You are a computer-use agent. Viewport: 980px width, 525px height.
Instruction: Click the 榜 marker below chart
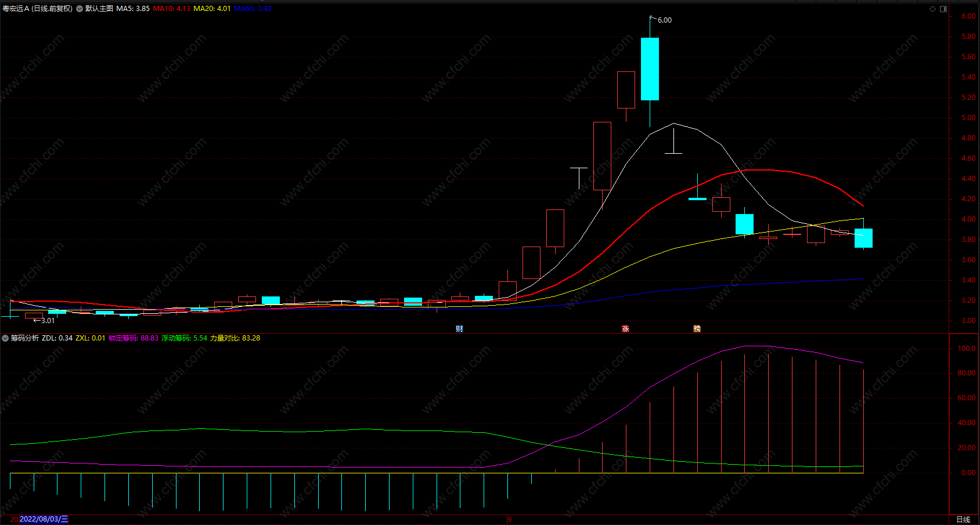point(697,329)
